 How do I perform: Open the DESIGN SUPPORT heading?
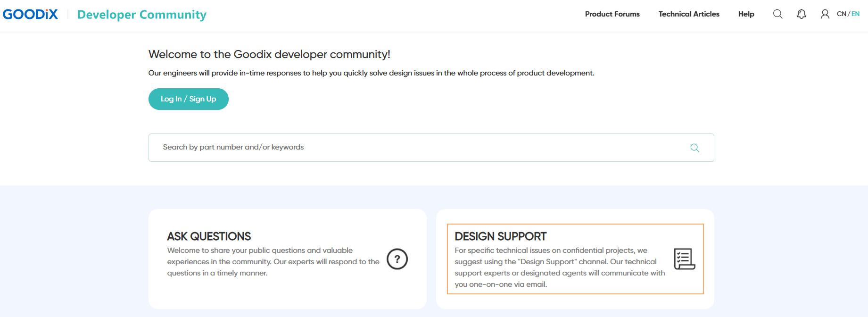pyautogui.click(x=501, y=236)
